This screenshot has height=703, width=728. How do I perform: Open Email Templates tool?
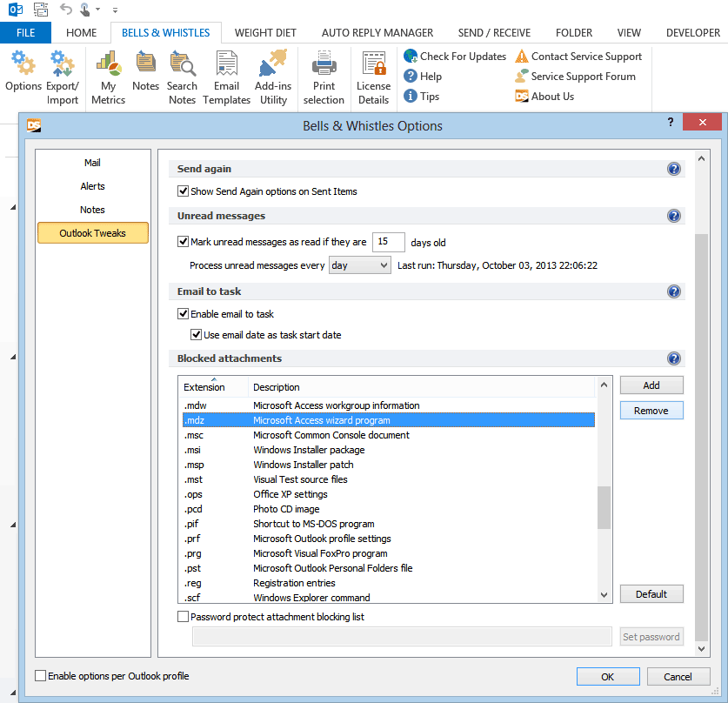[x=226, y=78]
